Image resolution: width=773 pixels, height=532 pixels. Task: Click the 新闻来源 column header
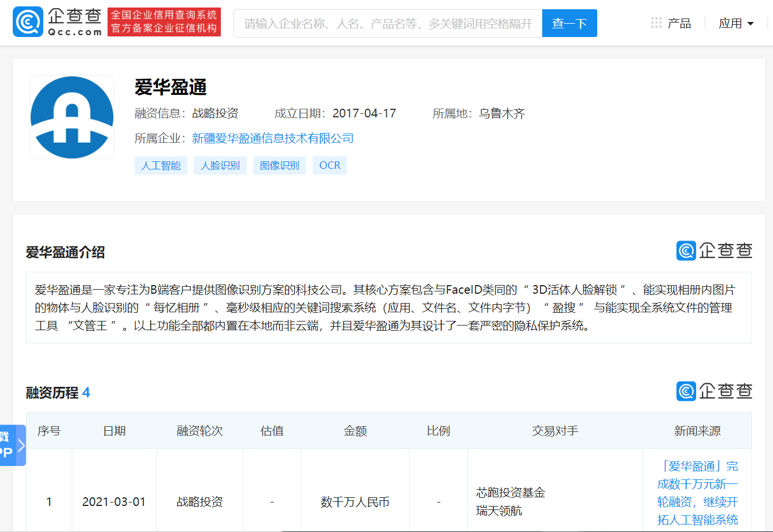pos(697,431)
